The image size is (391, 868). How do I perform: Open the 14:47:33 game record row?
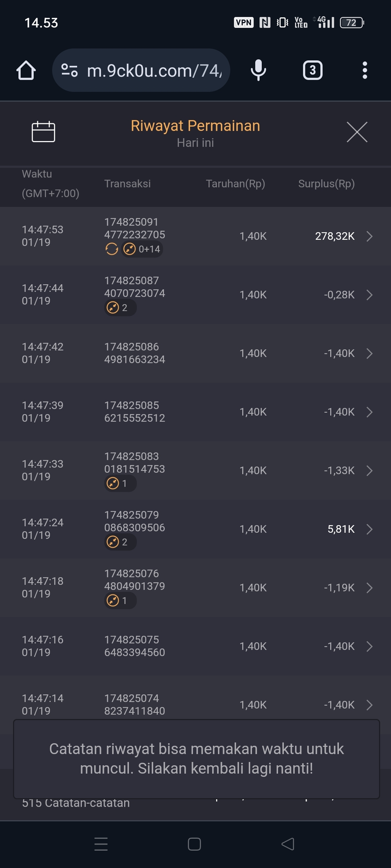(195, 470)
